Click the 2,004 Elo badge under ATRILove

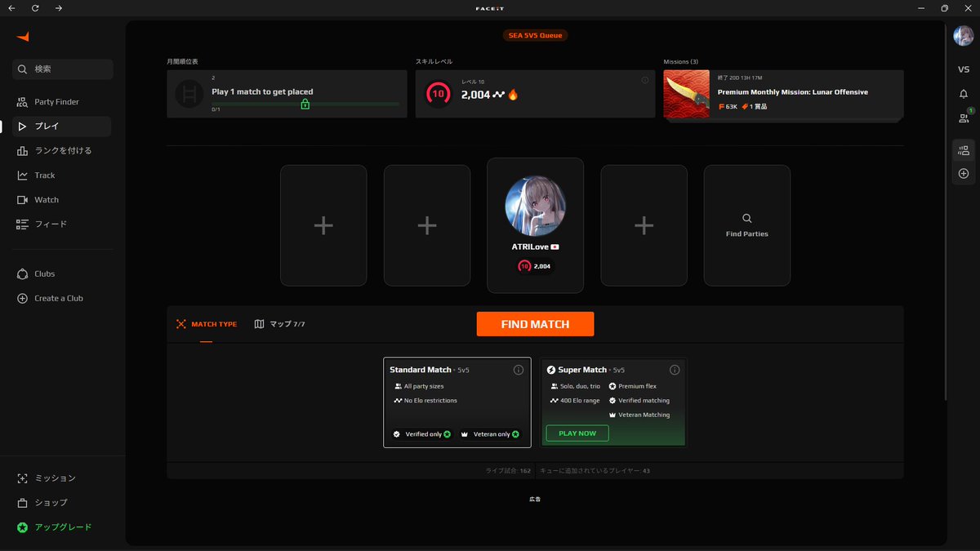click(535, 266)
